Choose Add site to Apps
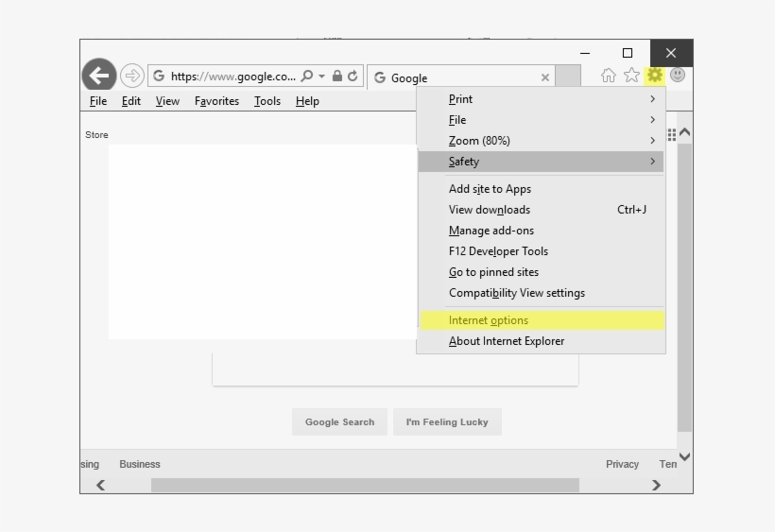 pos(541,189)
